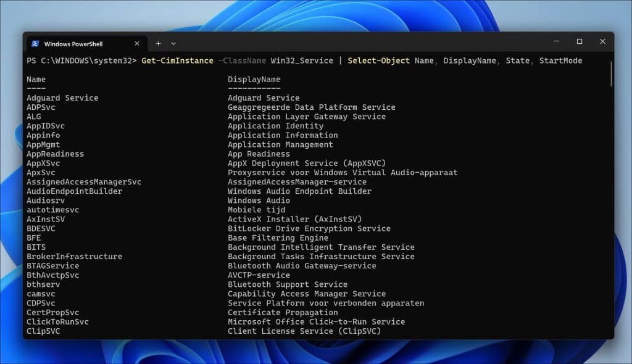Click the App Readiness display name
This screenshot has width=632, height=364.
[x=259, y=154]
